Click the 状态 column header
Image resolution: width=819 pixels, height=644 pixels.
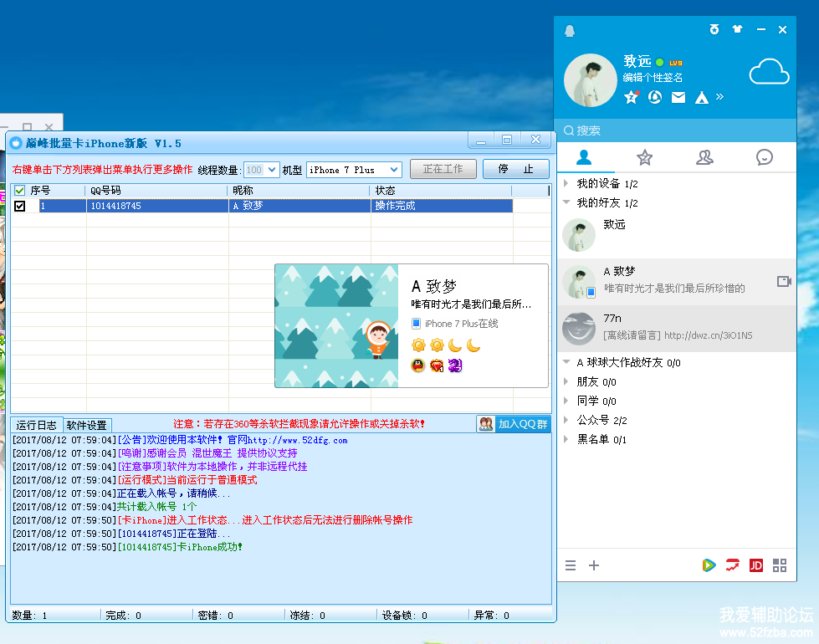coord(440,190)
